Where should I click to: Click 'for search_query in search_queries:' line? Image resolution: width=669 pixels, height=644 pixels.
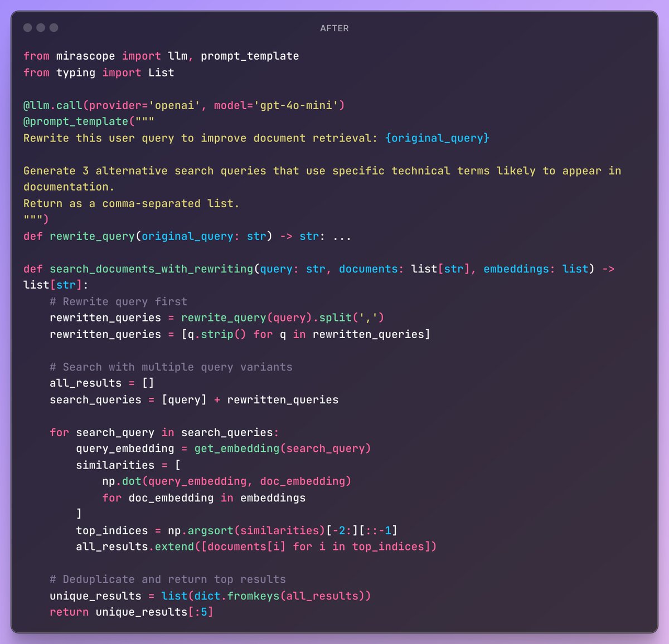[164, 433]
